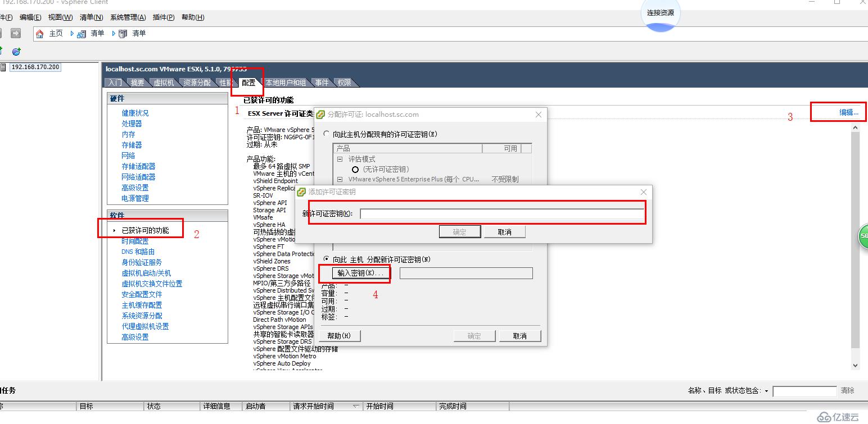Select host 192.168.170.200 in inventory tree
Screen dimensions: 868x424
(35, 67)
